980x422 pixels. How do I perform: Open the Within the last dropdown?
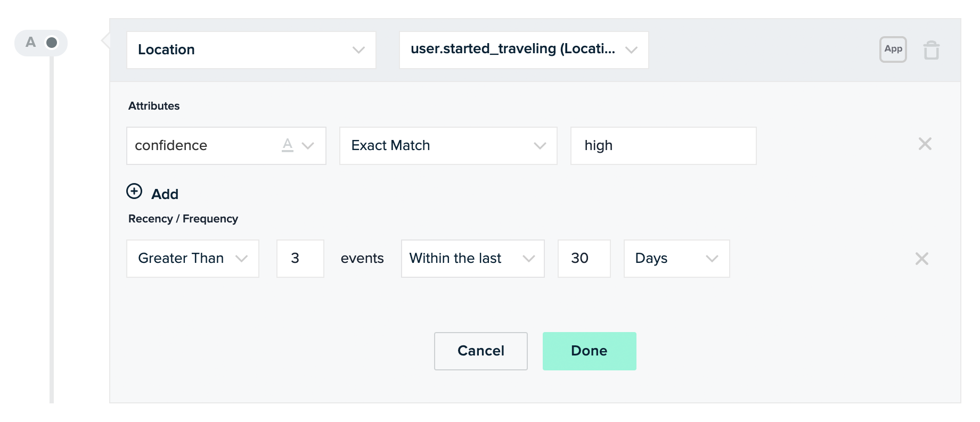pos(472,259)
